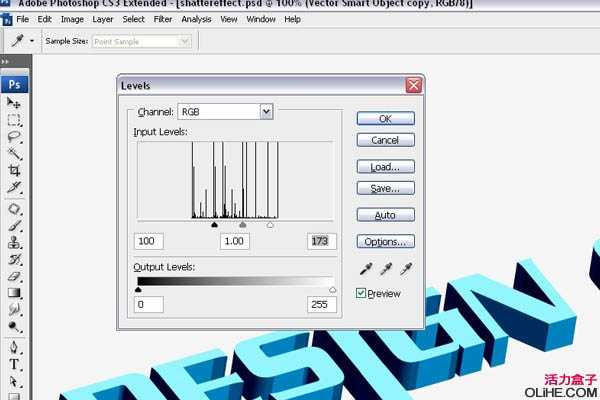Open the Channel RGB dropdown

click(x=224, y=112)
